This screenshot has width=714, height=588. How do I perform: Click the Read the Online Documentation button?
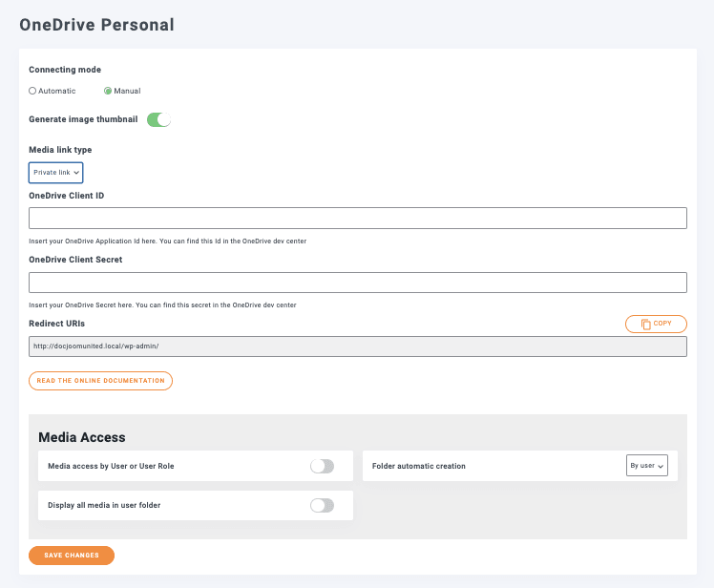click(x=100, y=381)
